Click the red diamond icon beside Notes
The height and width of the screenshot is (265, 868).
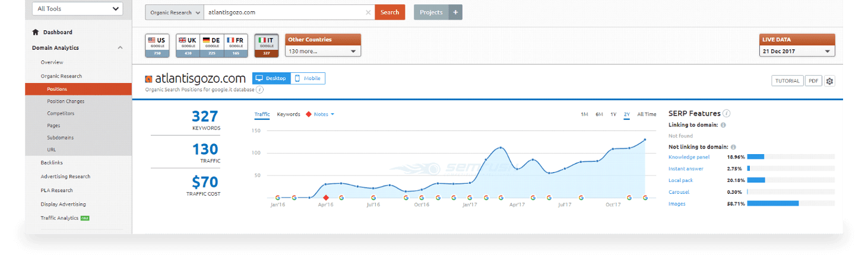point(308,114)
